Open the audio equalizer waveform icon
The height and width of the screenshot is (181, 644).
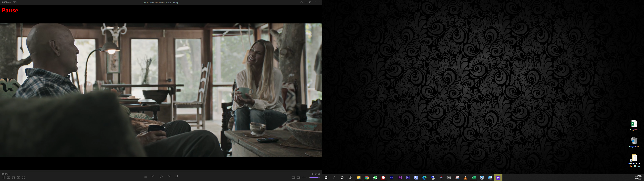(x=304, y=177)
